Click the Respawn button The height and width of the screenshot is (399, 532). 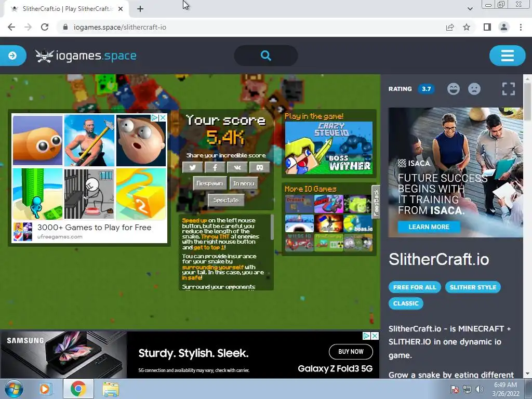pos(210,183)
